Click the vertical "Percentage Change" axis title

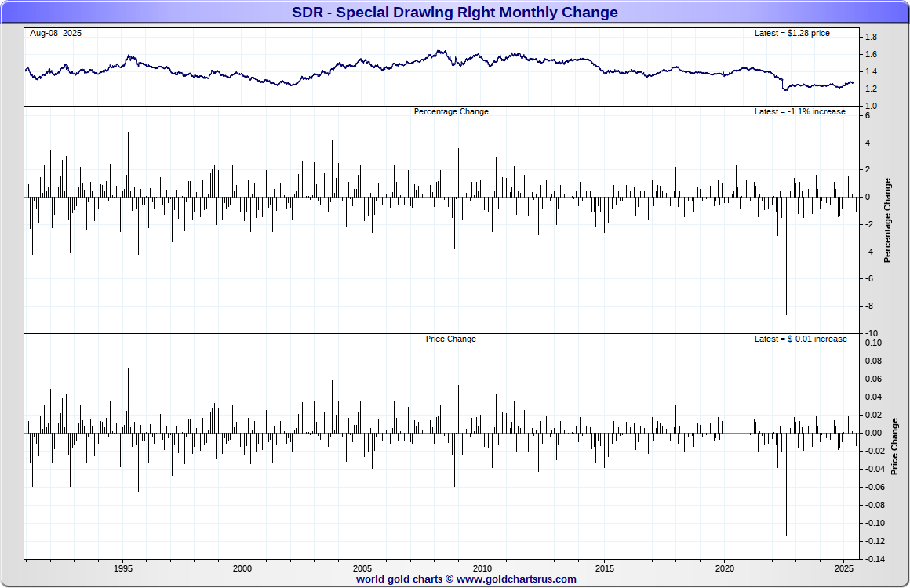click(887, 221)
